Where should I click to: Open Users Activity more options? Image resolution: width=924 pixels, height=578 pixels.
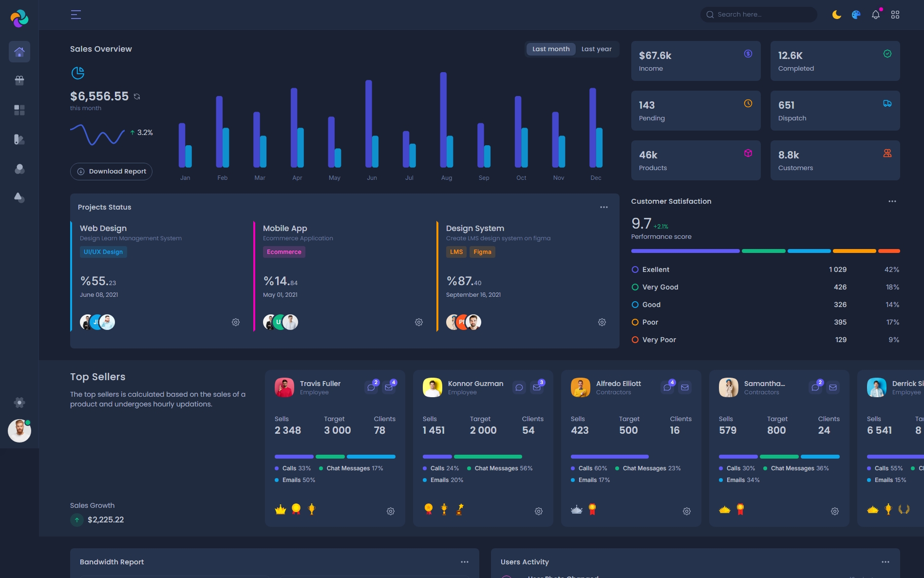(886, 562)
